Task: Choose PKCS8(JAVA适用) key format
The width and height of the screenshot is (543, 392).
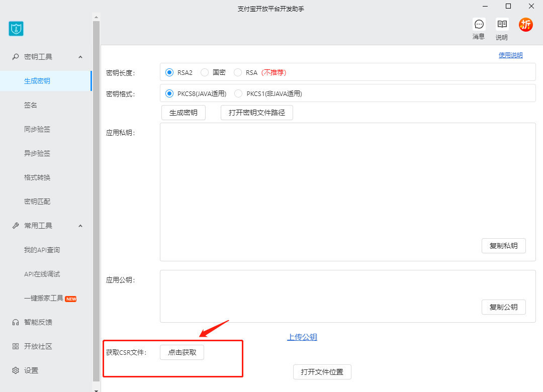Action: (169, 93)
